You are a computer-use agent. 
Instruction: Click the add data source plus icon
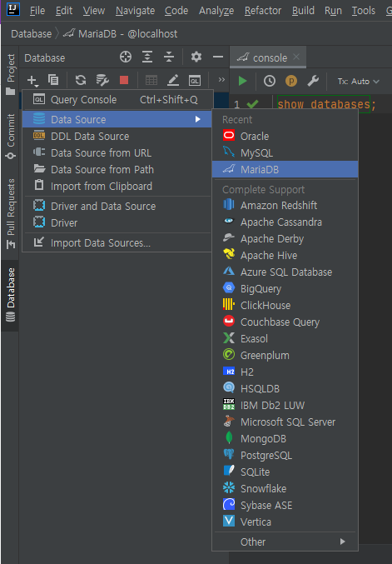pyautogui.click(x=32, y=81)
